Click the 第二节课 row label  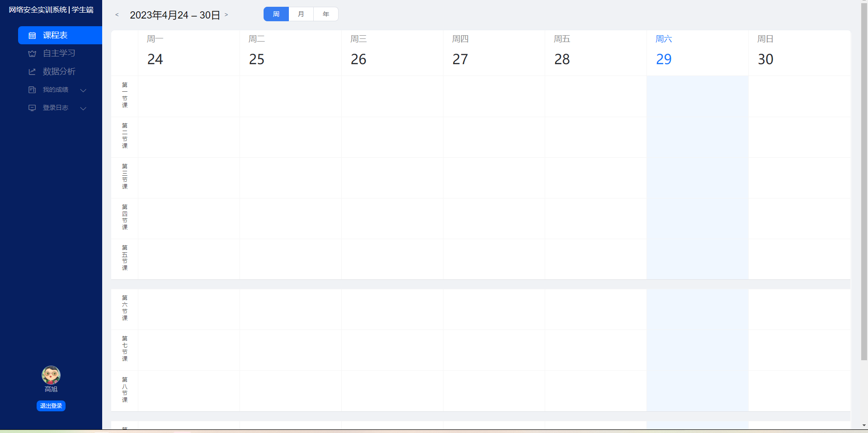click(125, 136)
